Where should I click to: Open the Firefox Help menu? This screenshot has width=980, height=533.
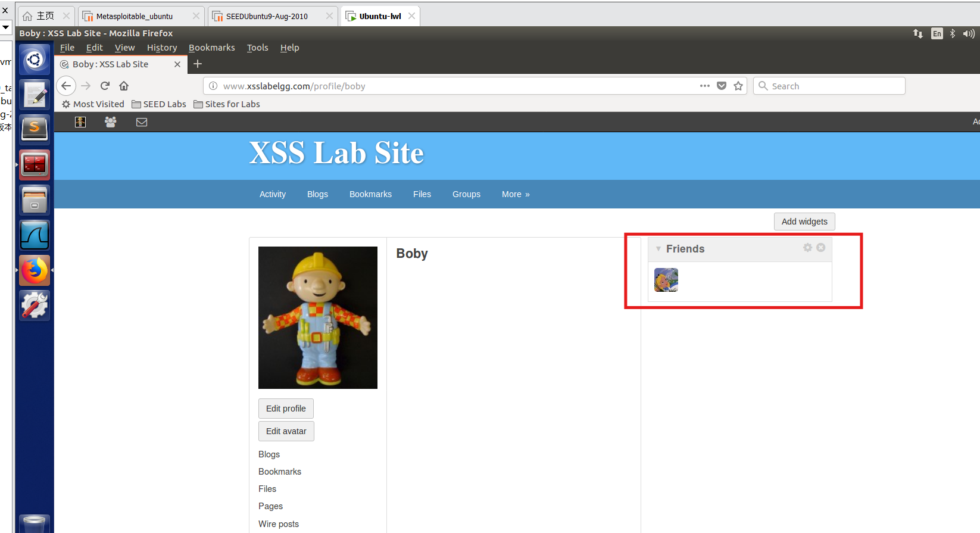[x=290, y=48]
